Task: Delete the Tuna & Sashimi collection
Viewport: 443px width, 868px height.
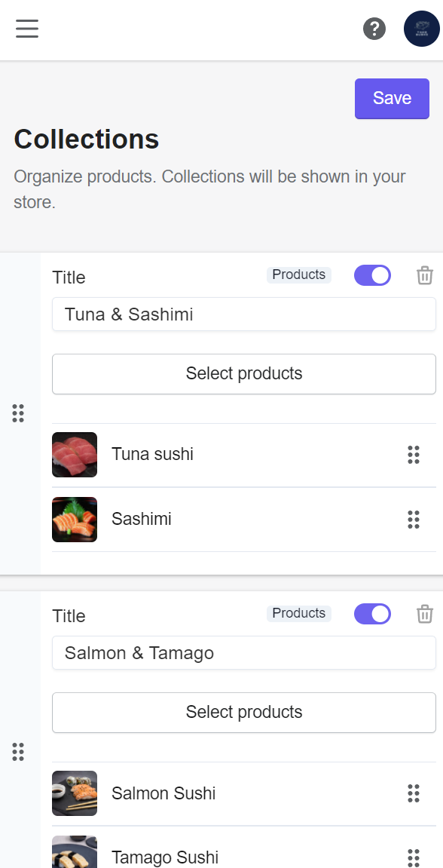Action: (425, 275)
